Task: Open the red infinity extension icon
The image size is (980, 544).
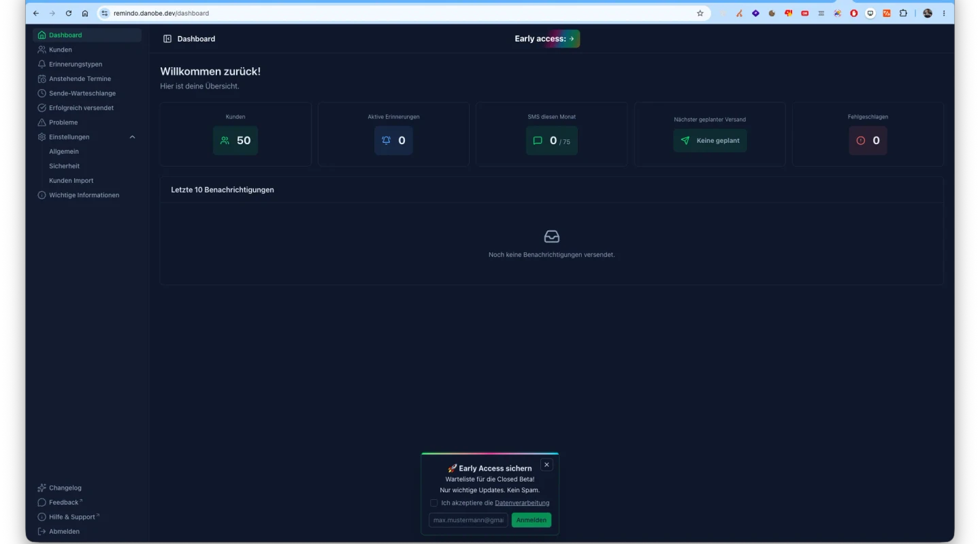Action: click(x=805, y=13)
